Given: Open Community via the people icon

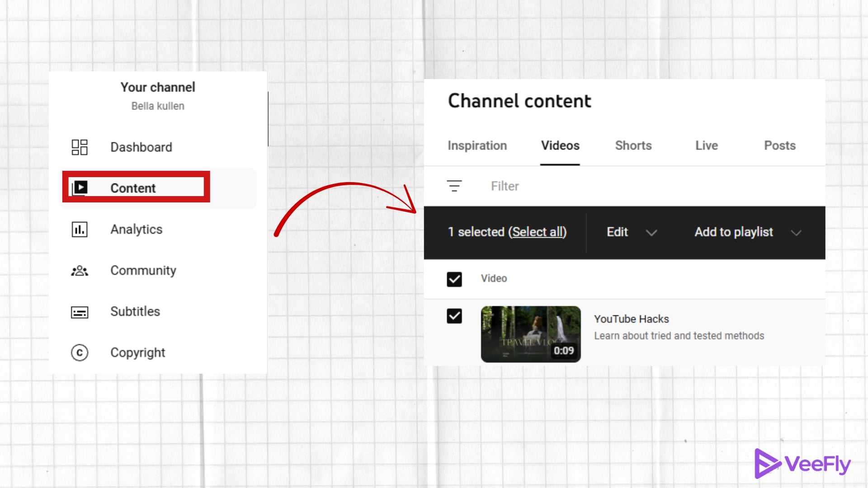Looking at the screenshot, I should (79, 270).
